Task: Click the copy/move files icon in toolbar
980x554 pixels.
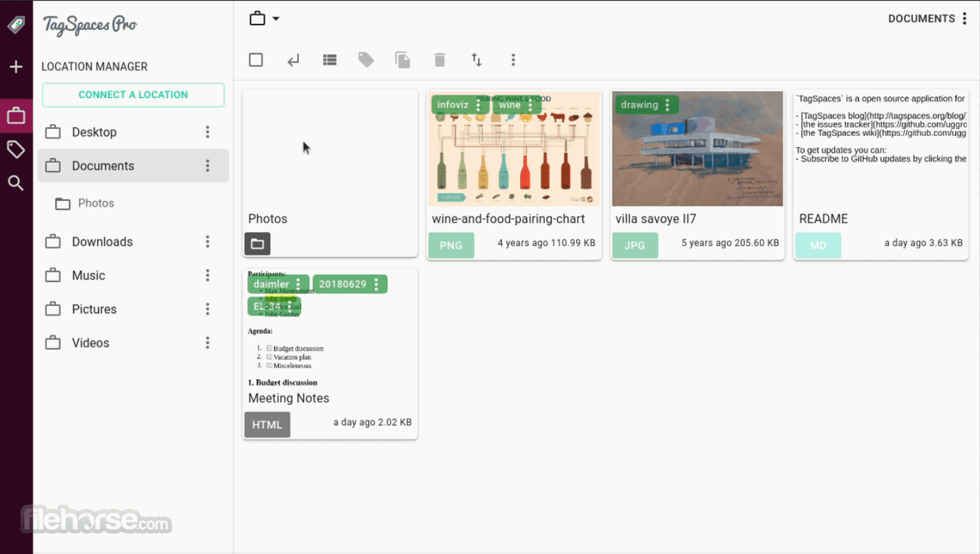Action: 402,60
